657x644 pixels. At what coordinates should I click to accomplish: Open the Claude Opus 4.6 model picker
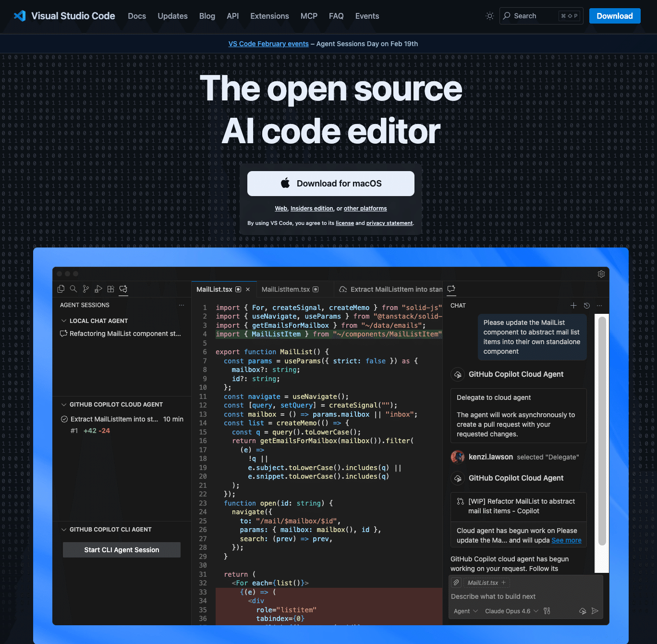point(511,611)
